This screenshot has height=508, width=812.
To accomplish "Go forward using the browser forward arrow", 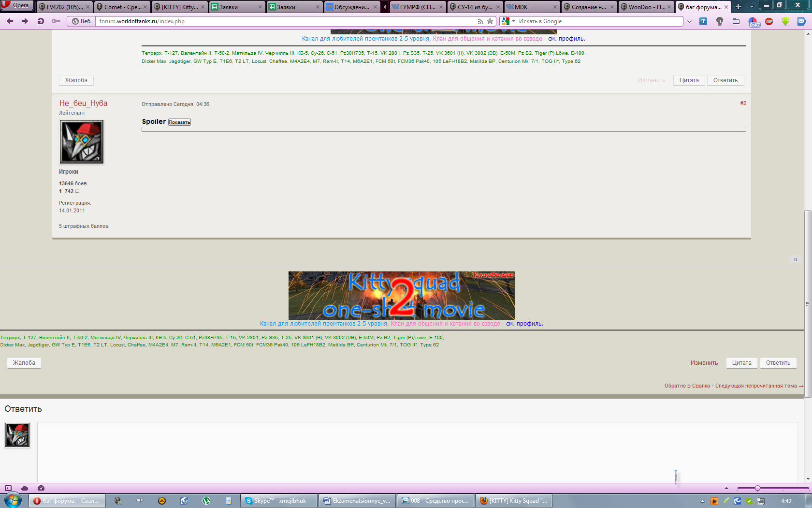I will tap(25, 21).
